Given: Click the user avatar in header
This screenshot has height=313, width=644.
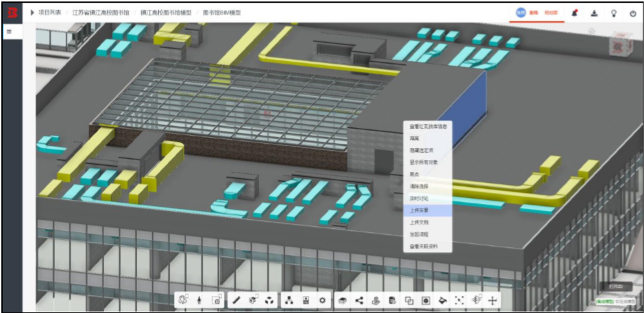Looking at the screenshot, I should 521,13.
